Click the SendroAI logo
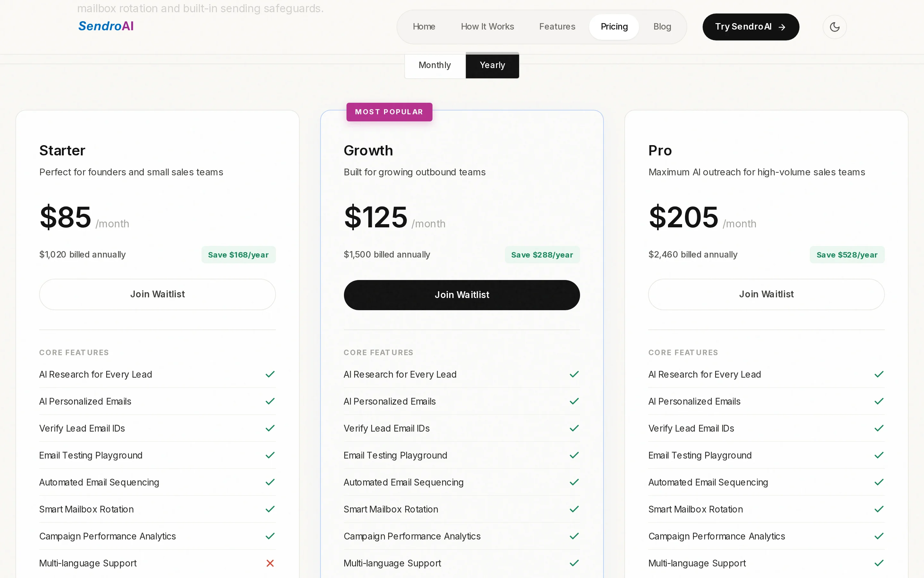Image resolution: width=924 pixels, height=578 pixels. 106,26
